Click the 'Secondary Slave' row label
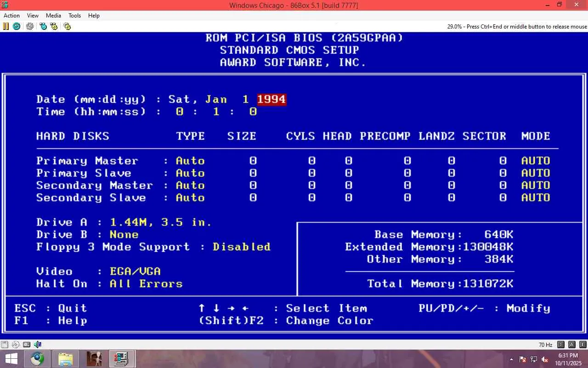The width and height of the screenshot is (588, 368). click(x=91, y=198)
